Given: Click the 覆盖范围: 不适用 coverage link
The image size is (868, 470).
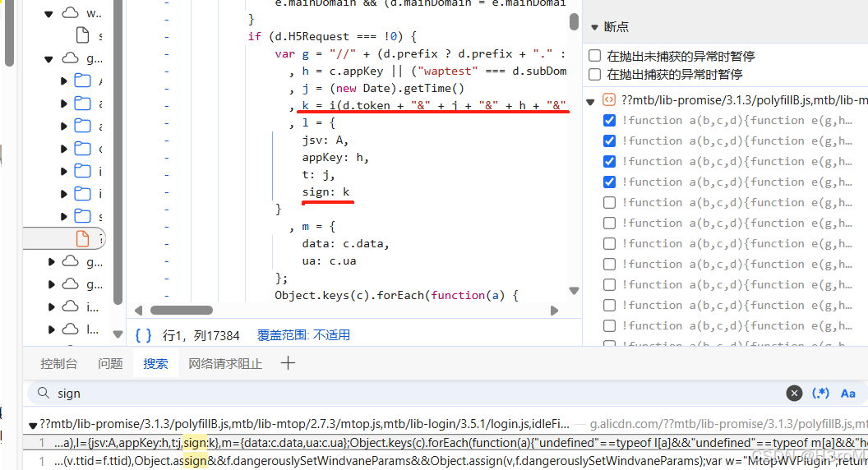Looking at the screenshot, I should pyautogui.click(x=303, y=335).
